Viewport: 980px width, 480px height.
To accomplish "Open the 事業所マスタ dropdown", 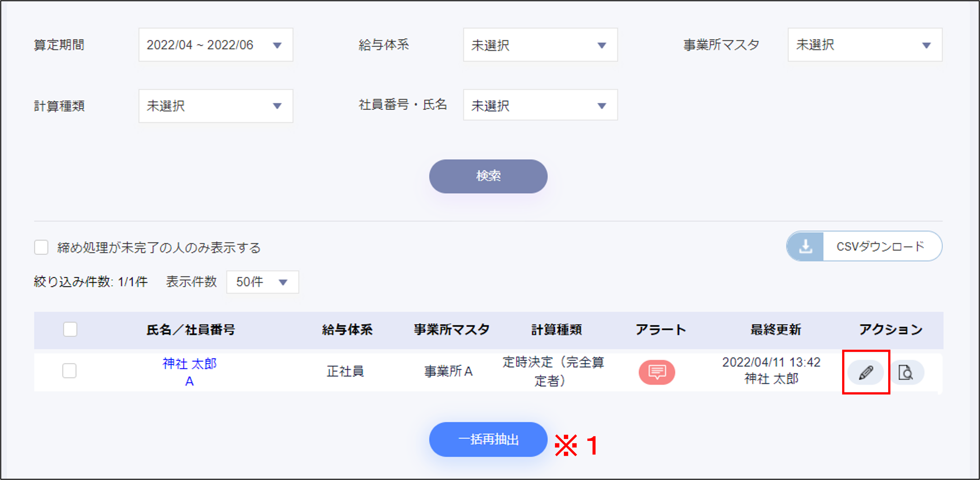I will tap(864, 45).
